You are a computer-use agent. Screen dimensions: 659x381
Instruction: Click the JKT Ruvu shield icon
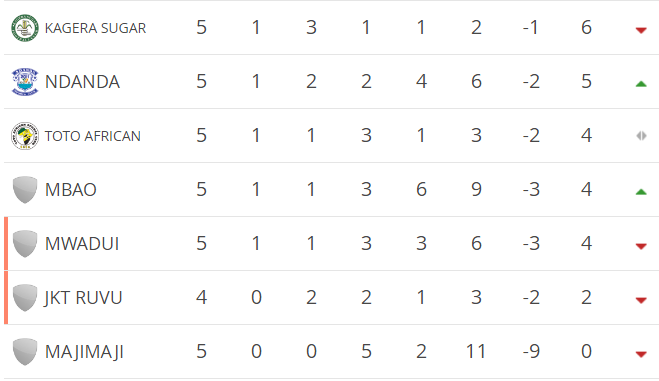tap(25, 298)
